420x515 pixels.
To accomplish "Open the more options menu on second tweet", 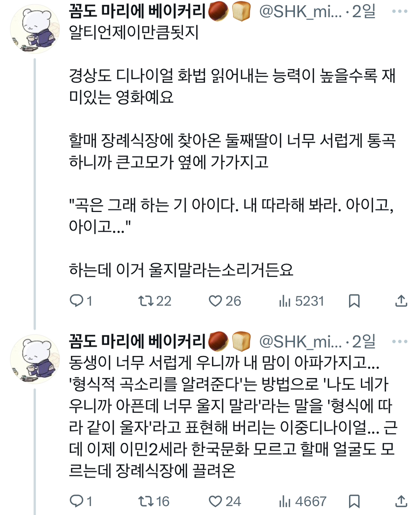I will tap(399, 341).
